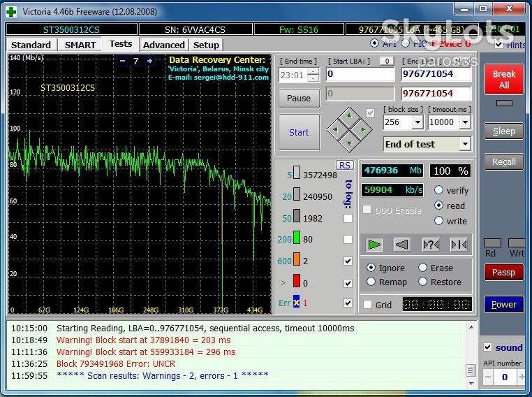
Task: Click the RS reset counters button
Action: coord(344,165)
